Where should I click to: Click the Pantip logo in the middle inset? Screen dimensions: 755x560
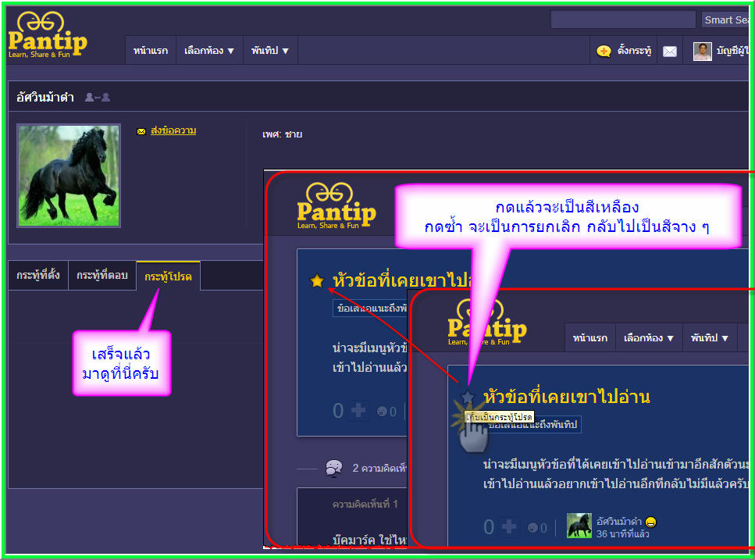pyautogui.click(x=336, y=205)
